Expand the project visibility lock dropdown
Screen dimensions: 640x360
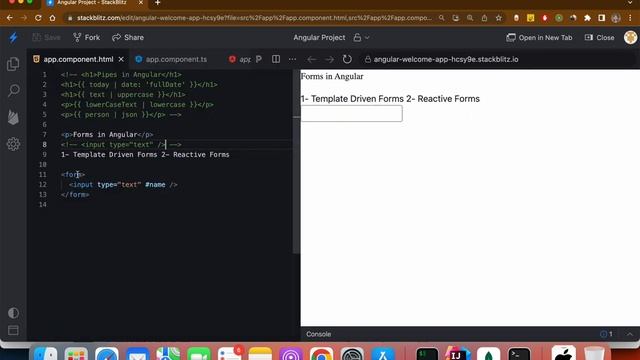(x=361, y=38)
